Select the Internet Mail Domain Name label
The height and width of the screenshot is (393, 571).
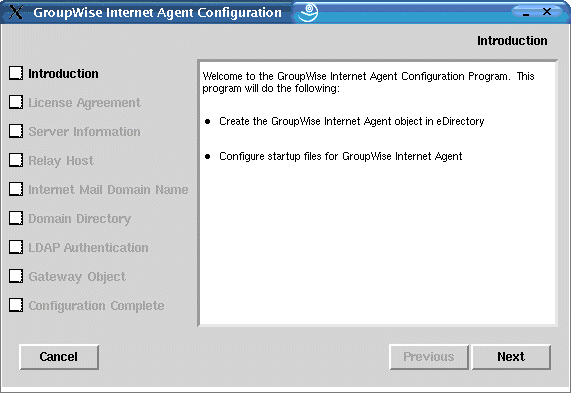click(108, 189)
